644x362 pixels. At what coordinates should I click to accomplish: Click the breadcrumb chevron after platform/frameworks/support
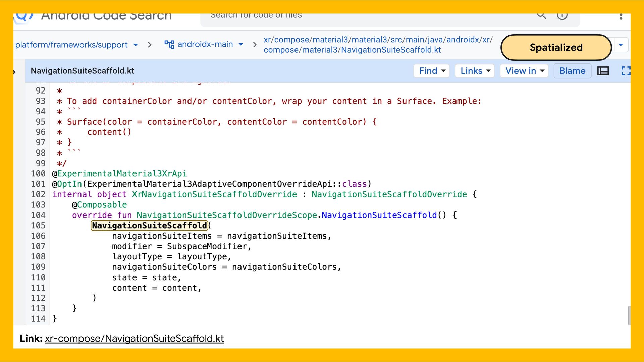coord(150,45)
